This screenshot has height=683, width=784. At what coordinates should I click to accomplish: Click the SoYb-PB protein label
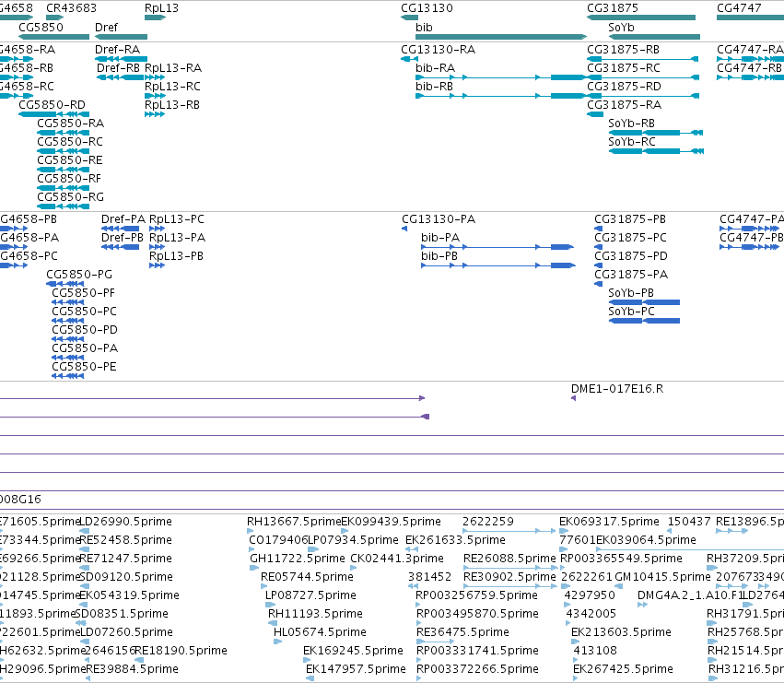point(631,292)
